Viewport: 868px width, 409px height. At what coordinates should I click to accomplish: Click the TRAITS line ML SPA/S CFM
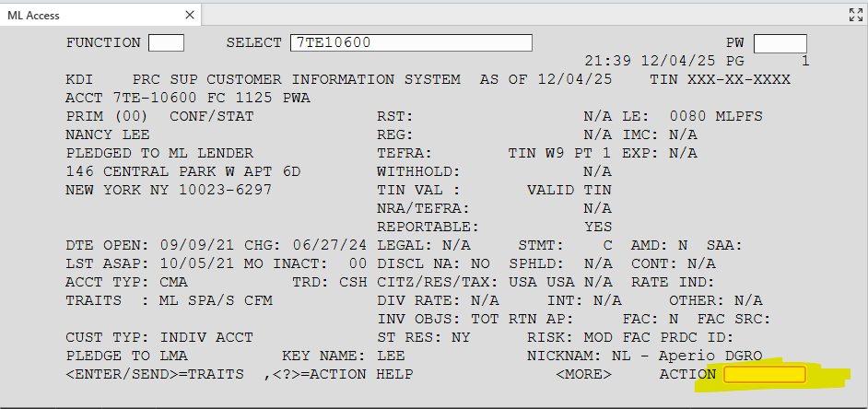tap(220, 300)
